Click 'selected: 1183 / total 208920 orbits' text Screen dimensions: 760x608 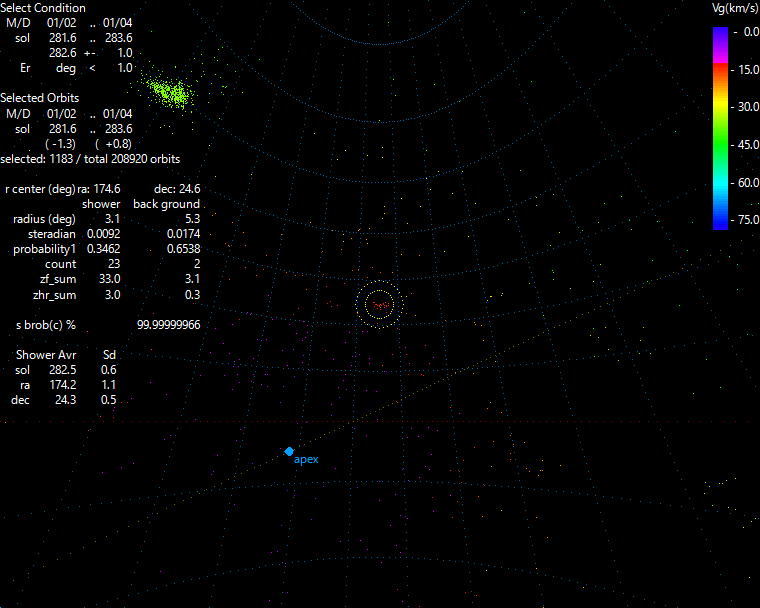tap(90, 159)
